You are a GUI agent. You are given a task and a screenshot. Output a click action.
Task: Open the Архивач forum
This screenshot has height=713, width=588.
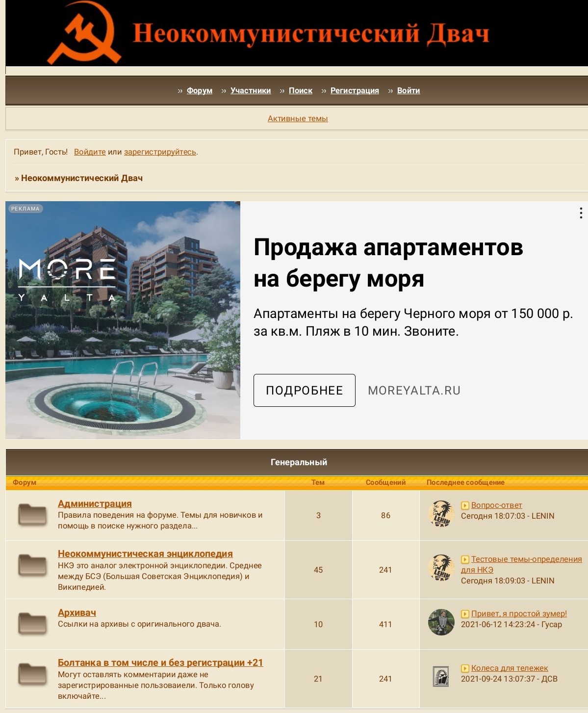point(77,613)
